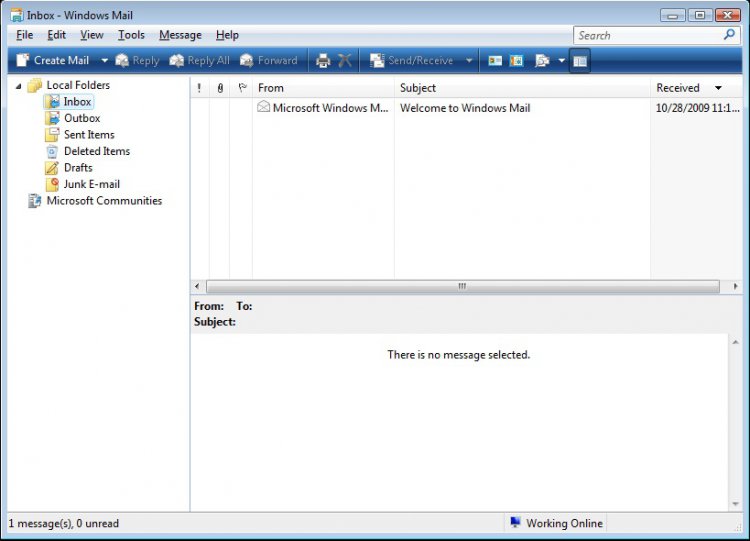Screen dimensions: 750x541
Task: Select the Outbox folder
Action: 82,118
